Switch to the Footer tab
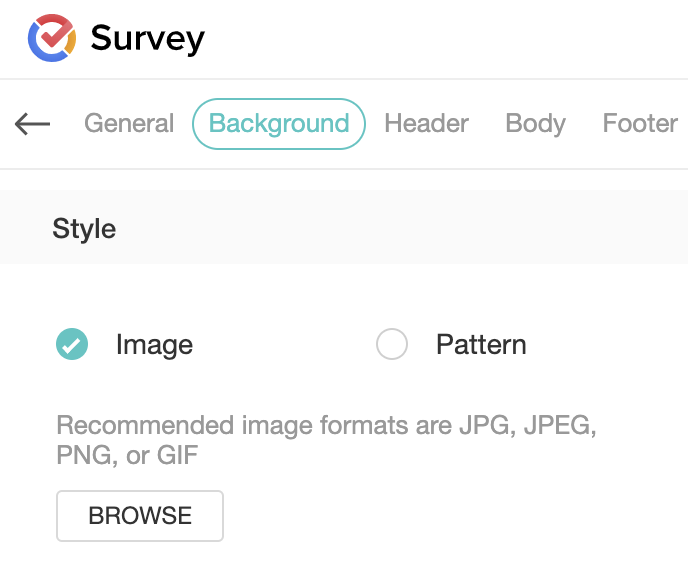 click(640, 124)
